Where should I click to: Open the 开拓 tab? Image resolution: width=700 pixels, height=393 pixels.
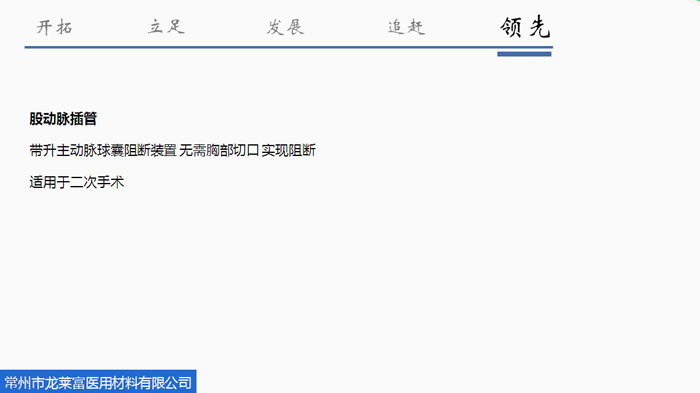pyautogui.click(x=54, y=27)
